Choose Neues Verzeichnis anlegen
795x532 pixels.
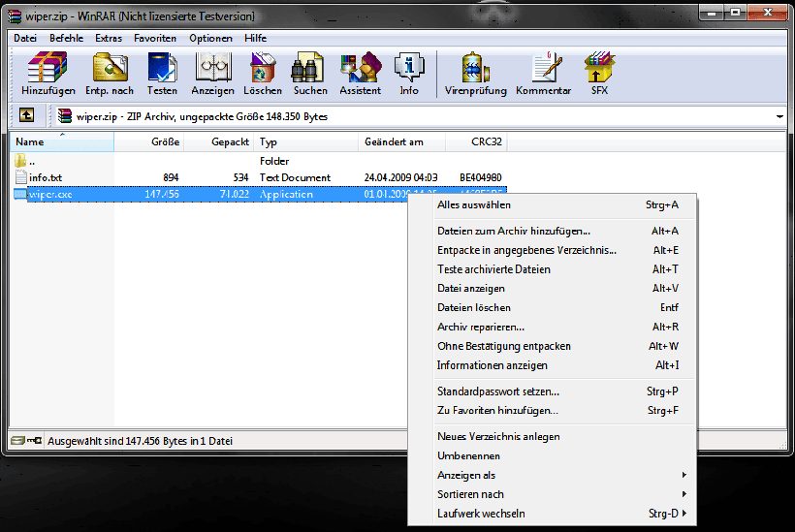(553, 437)
